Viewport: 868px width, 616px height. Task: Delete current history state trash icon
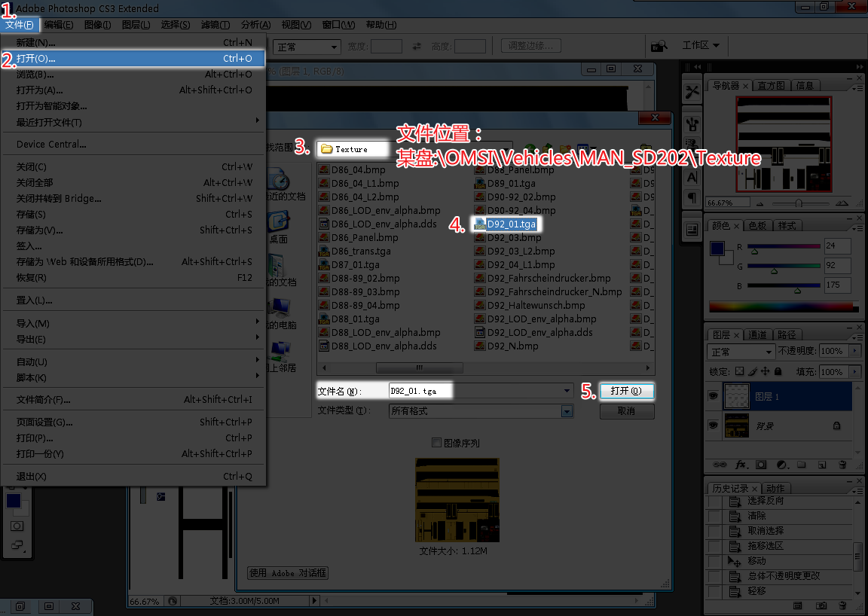tap(842, 605)
